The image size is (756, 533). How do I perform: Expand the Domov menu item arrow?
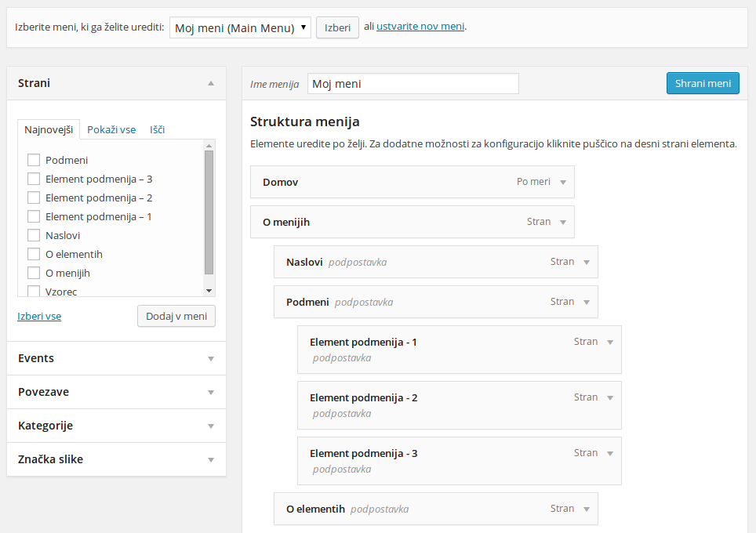coord(562,182)
